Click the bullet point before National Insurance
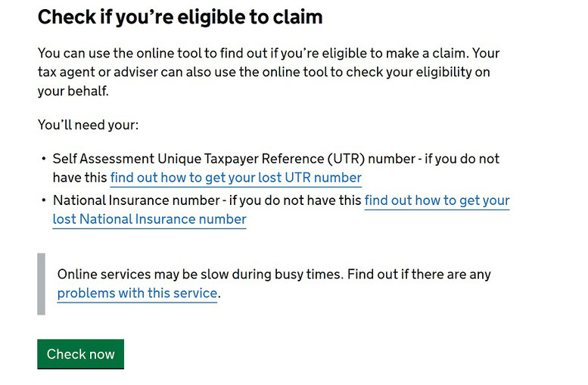588x385 pixels. (44, 200)
